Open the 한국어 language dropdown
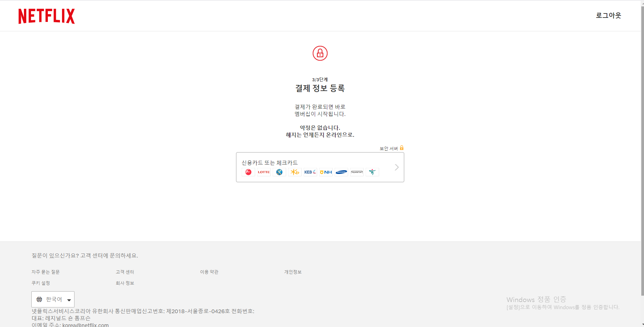Viewport: 644px width, 327px height. click(x=53, y=299)
